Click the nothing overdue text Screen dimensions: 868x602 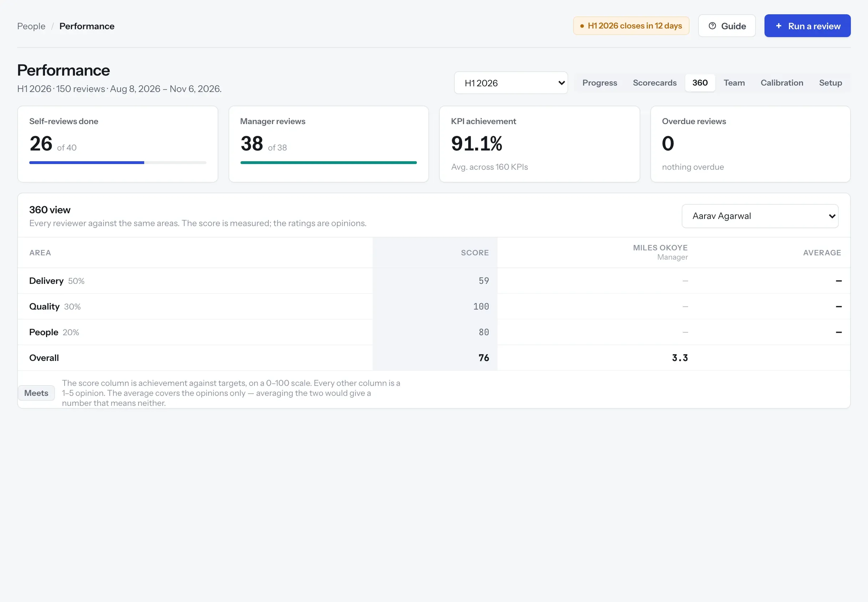[693, 167]
